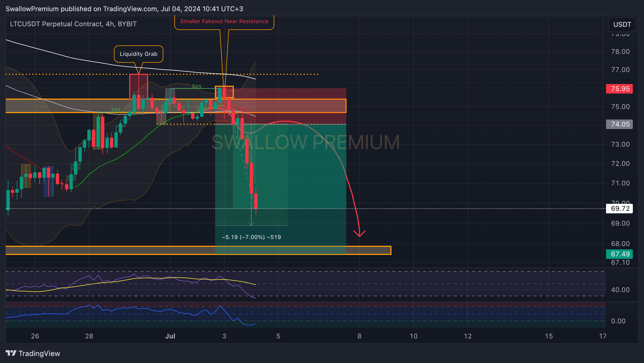Click the 73.00 price axis label
This screenshot has height=363, width=644.
click(620, 144)
